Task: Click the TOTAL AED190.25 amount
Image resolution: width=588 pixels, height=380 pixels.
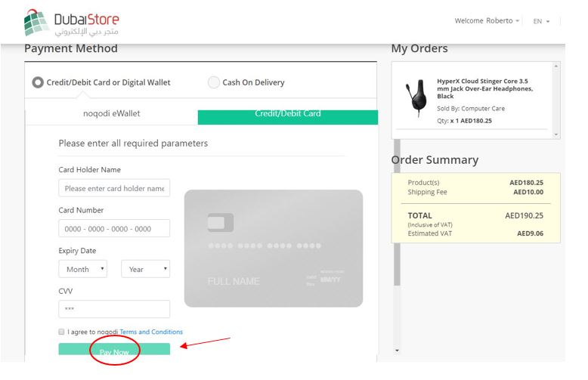Action: [524, 216]
